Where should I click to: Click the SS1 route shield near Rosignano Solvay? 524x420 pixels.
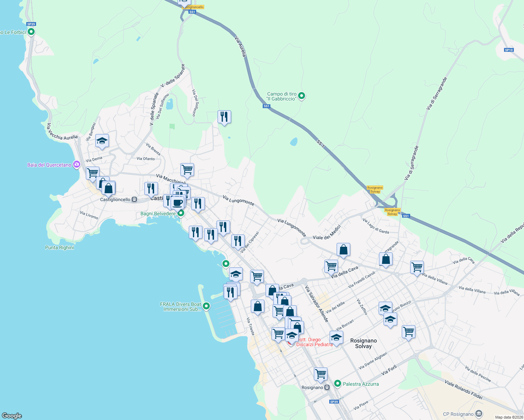click(405, 216)
